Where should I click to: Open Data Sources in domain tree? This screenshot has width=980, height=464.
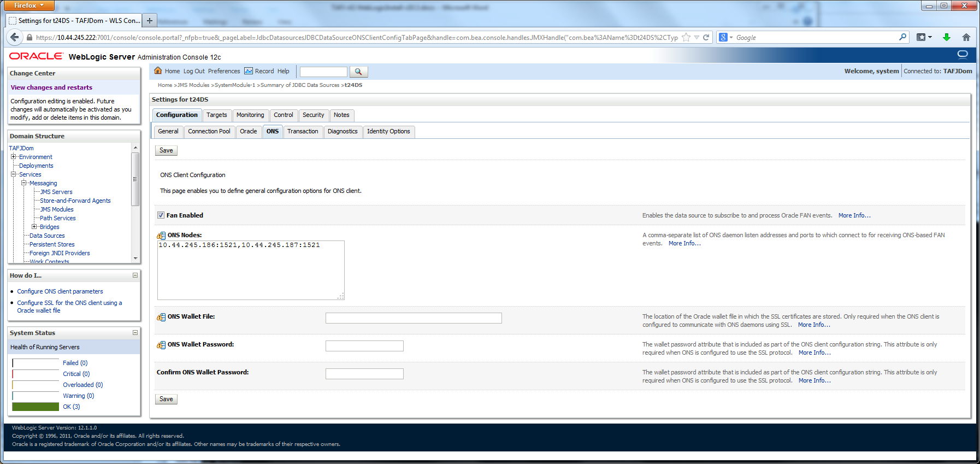point(47,236)
